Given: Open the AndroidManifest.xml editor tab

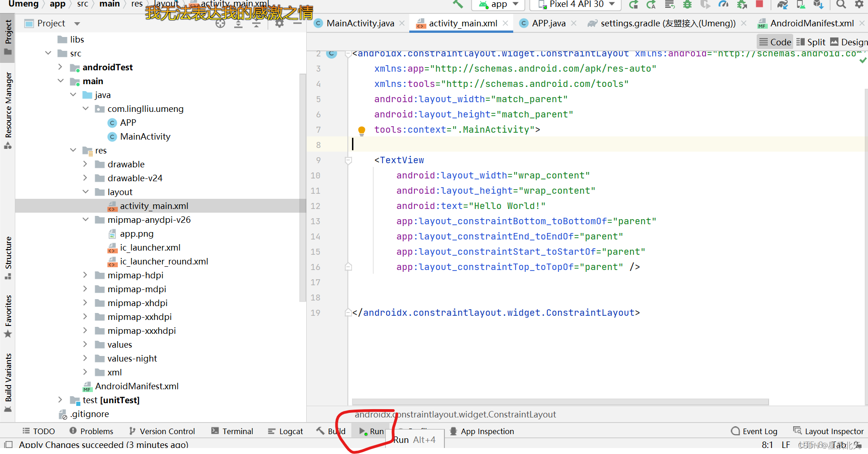Looking at the screenshot, I should point(811,23).
